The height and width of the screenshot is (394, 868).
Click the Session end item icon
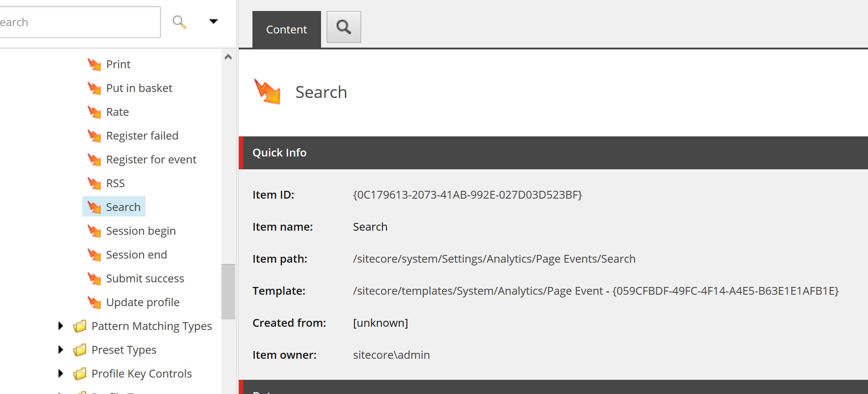coord(94,255)
